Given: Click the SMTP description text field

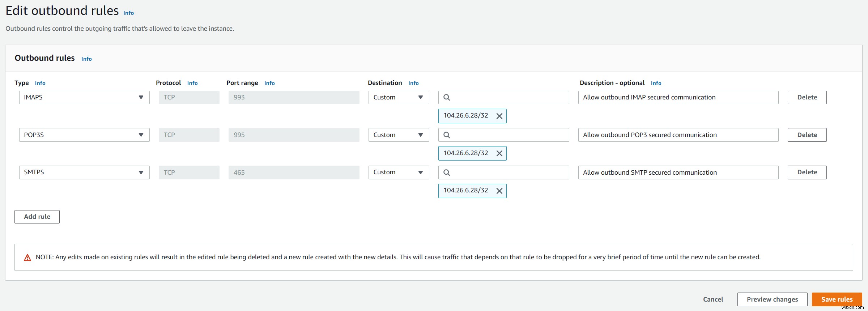Looking at the screenshot, I should coord(678,172).
